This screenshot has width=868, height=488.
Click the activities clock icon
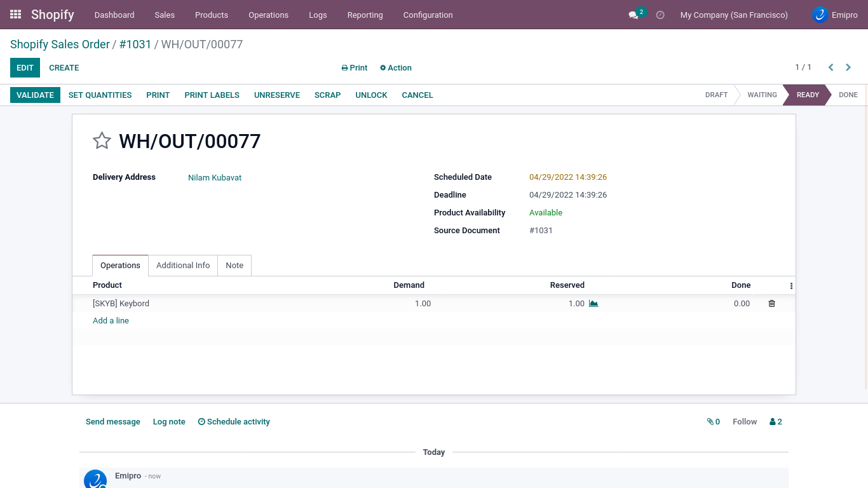pyautogui.click(x=660, y=15)
